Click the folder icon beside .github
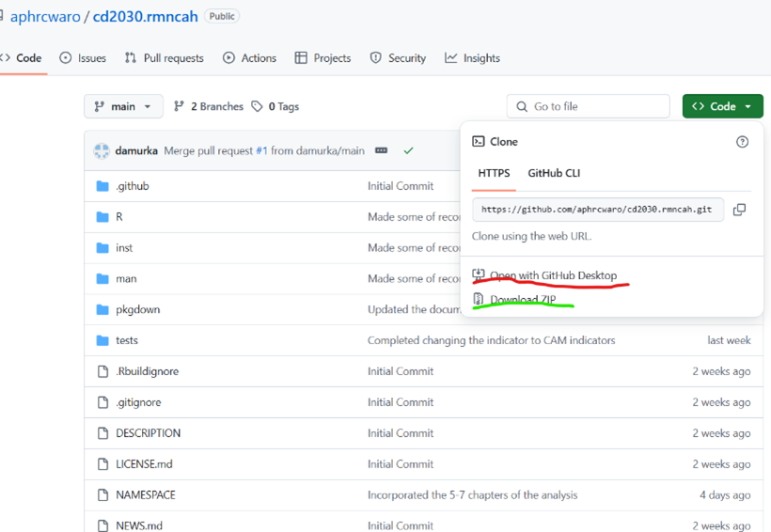 click(x=102, y=186)
